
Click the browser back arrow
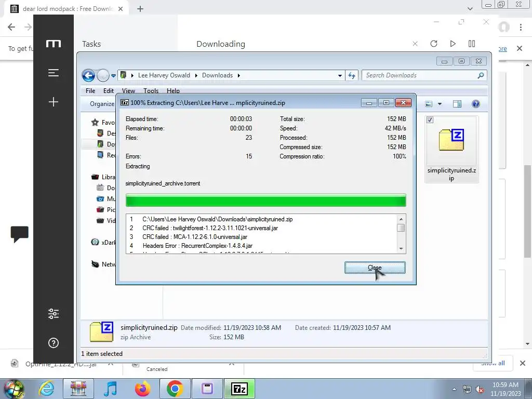coord(11,27)
